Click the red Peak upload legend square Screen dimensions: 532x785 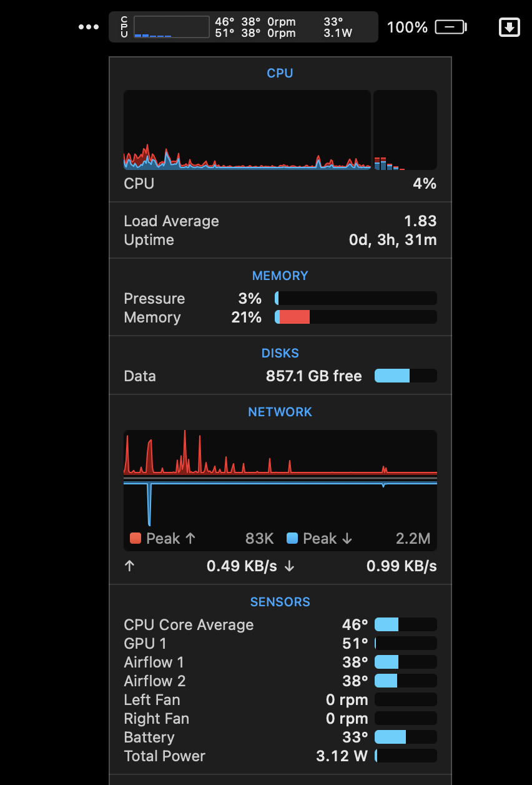135,538
